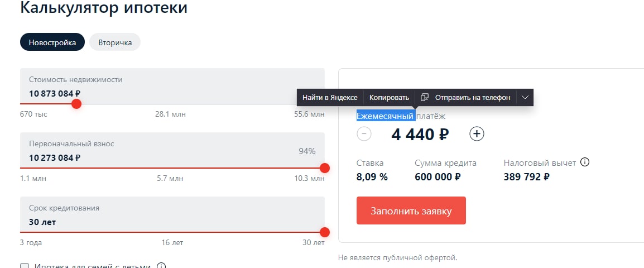Viewport: 644px width, 268px height.
Task: Click info icon next to family mortgage option
Action: (x=161, y=266)
